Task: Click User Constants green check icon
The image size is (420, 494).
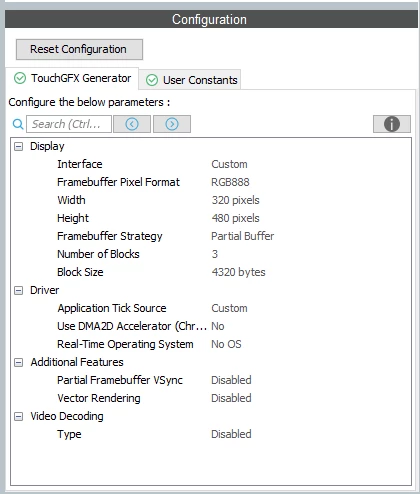Action: click(152, 80)
